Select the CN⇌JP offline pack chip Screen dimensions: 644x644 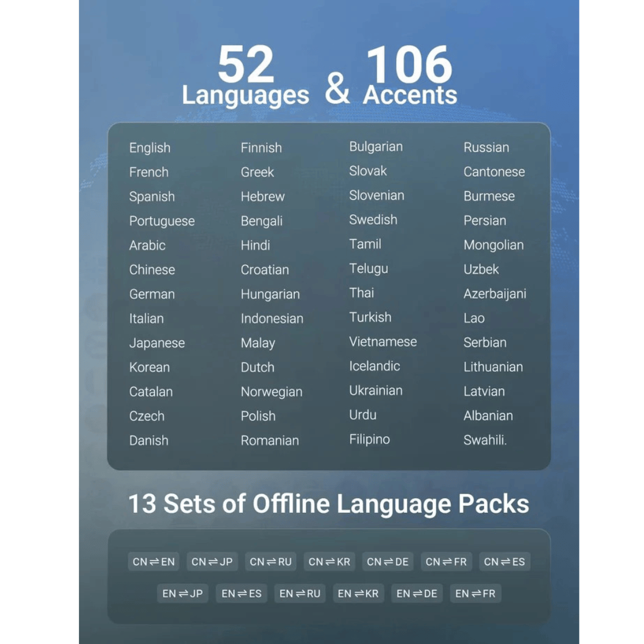point(212,561)
